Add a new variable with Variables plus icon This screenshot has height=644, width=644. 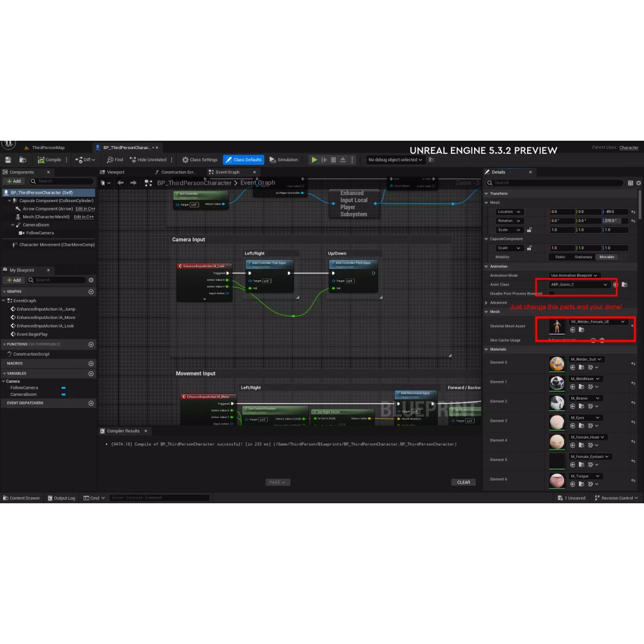coord(91,374)
